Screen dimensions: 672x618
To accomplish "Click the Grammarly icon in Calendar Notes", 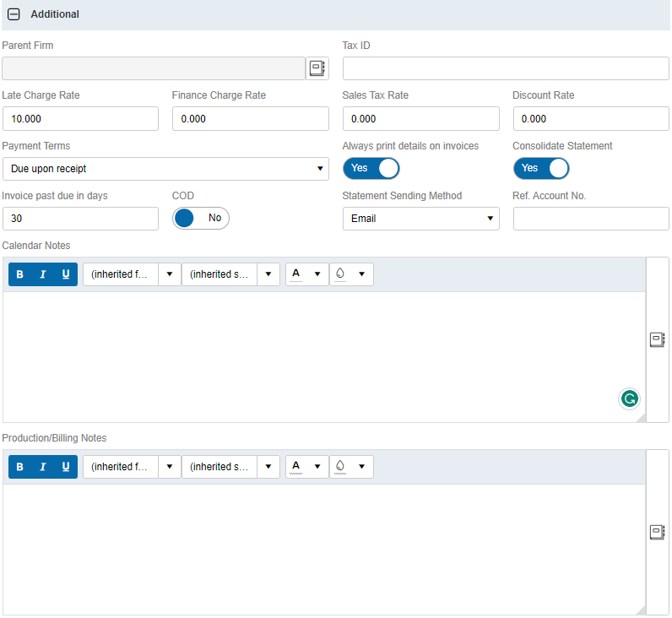I will pos(629,398).
